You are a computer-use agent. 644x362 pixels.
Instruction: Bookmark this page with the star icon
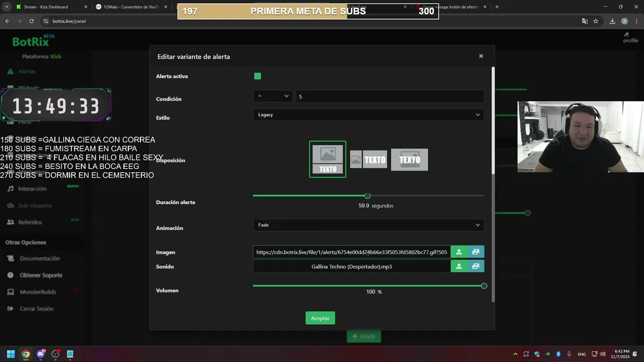pos(596,21)
